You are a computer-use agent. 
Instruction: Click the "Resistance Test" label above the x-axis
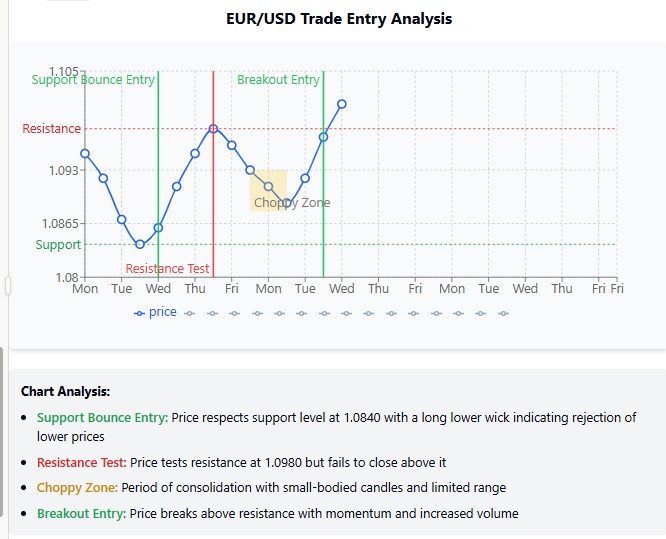point(167,268)
